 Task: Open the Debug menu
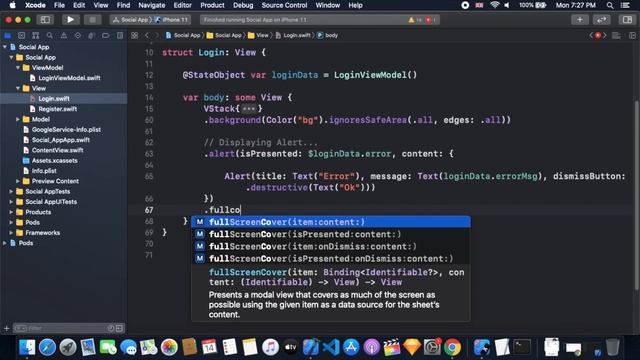point(243,5)
